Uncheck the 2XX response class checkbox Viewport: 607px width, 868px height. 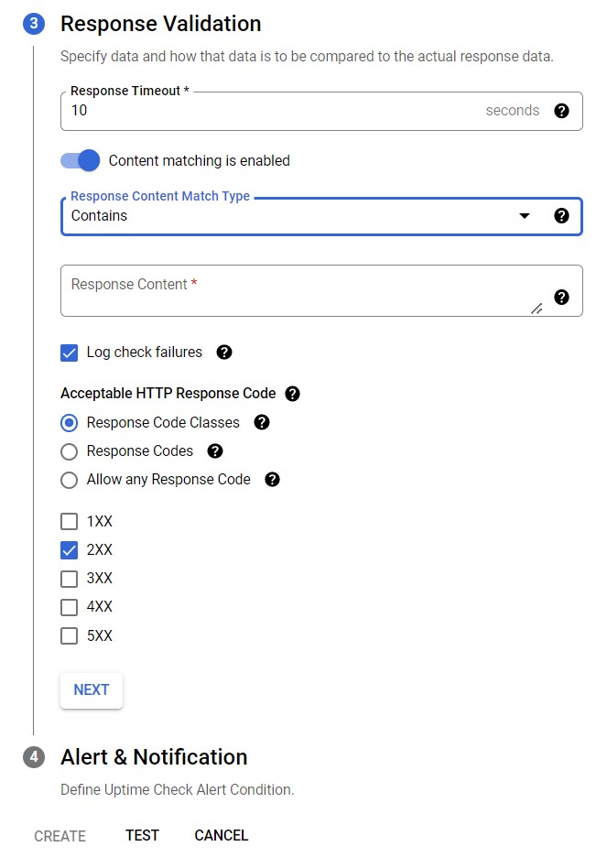68,549
